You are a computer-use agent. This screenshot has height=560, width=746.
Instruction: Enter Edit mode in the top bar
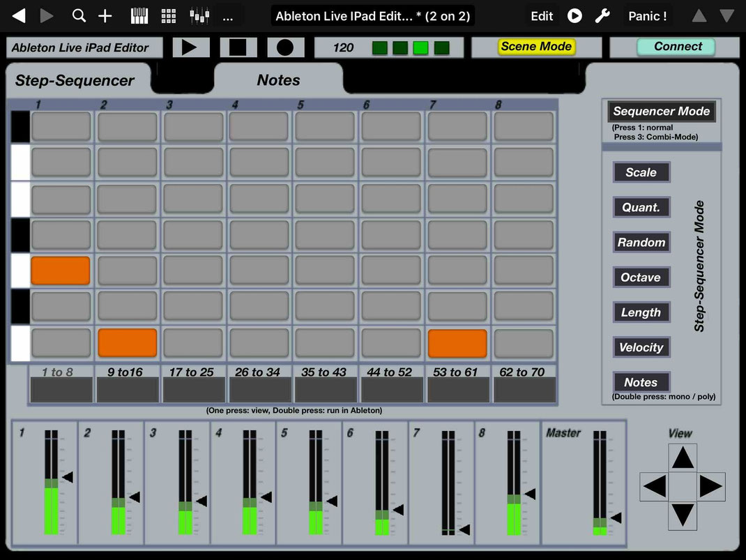coord(542,16)
